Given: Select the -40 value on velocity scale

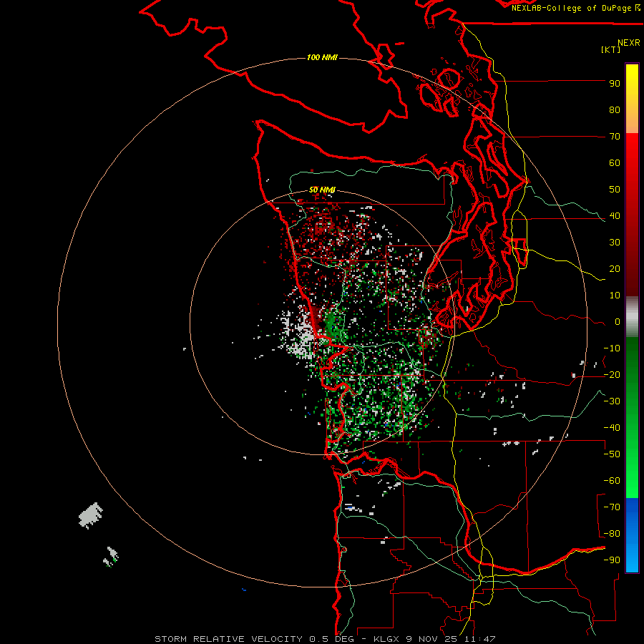Looking at the screenshot, I should 612,428.
